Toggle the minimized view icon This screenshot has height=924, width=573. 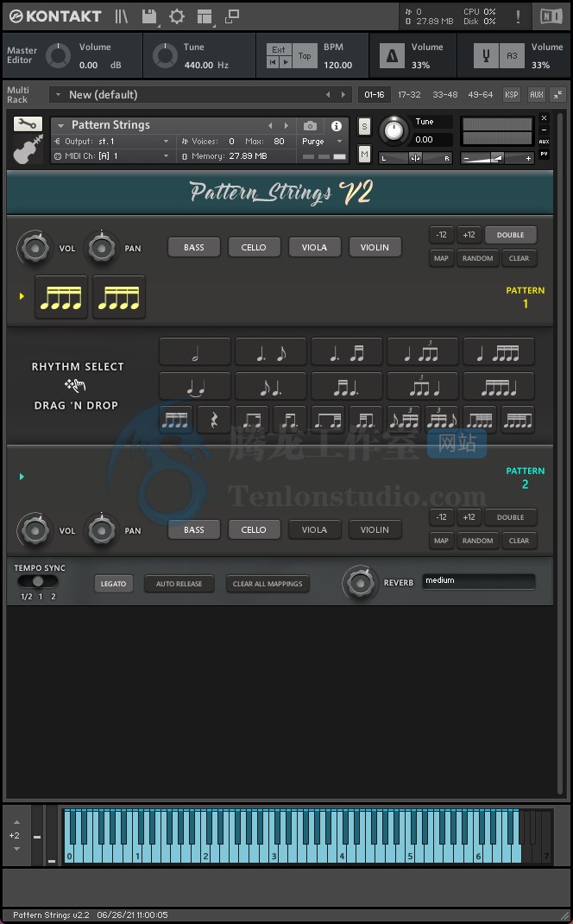coord(232,16)
